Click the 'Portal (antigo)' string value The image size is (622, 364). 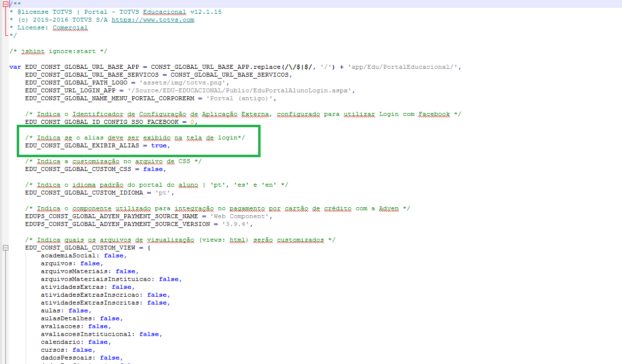[239, 99]
